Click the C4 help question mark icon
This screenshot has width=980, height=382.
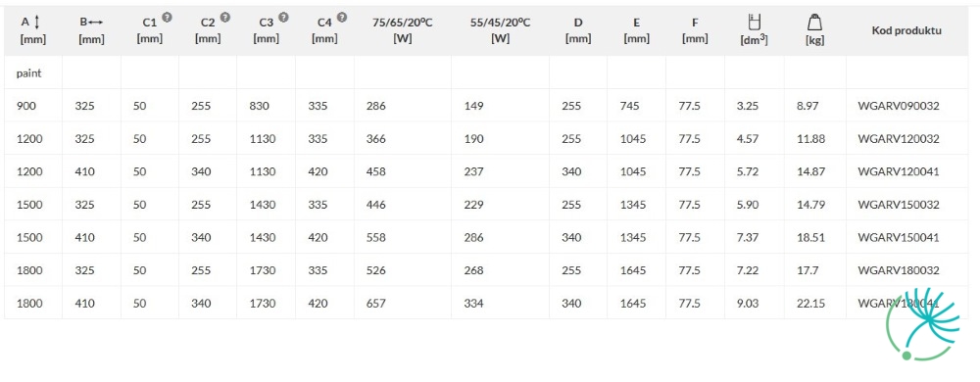click(x=341, y=17)
